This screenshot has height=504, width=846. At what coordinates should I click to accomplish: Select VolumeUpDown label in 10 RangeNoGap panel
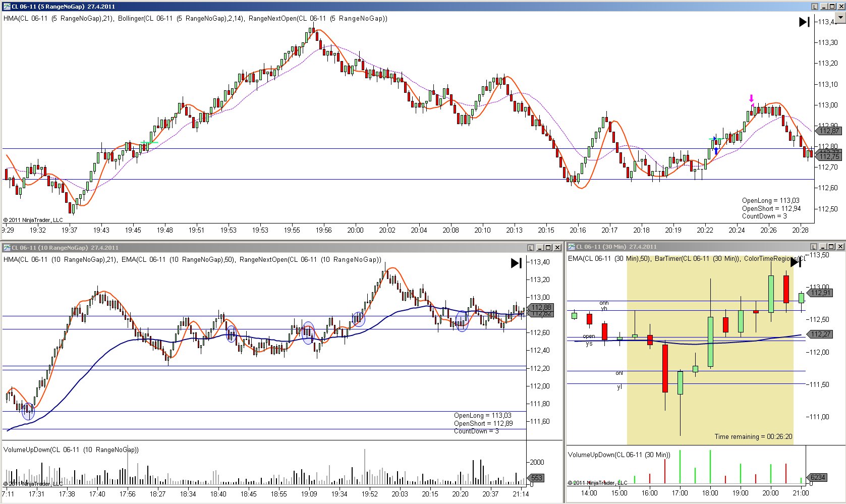71,450
